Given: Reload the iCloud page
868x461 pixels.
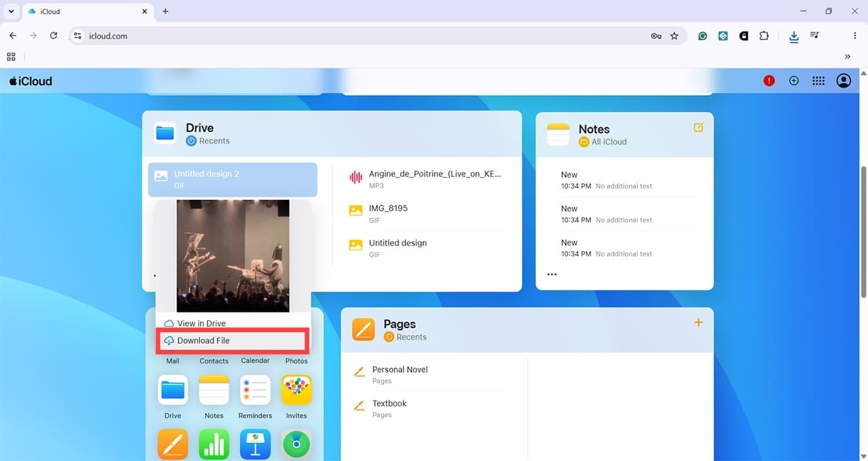Looking at the screenshot, I should pos(54,36).
